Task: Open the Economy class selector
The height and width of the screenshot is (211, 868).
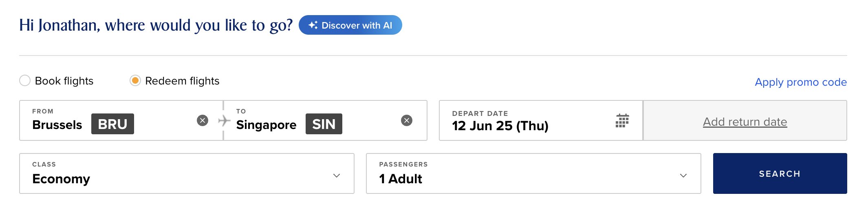Action: tap(187, 173)
